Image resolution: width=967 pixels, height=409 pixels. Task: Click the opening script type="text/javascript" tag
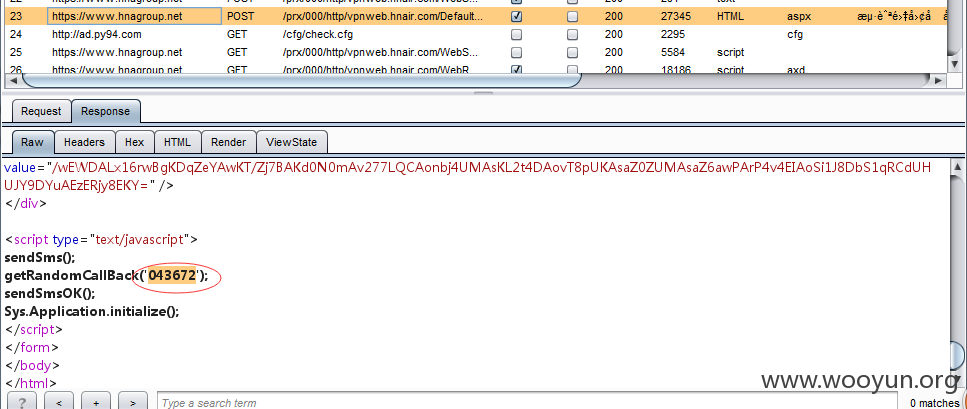pos(101,239)
